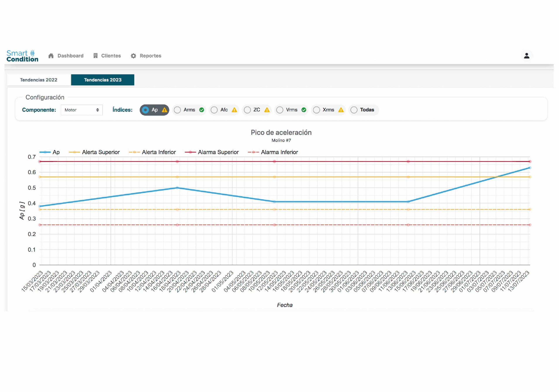Click the final Ap data point
The image size is (559, 392).
tap(530, 168)
